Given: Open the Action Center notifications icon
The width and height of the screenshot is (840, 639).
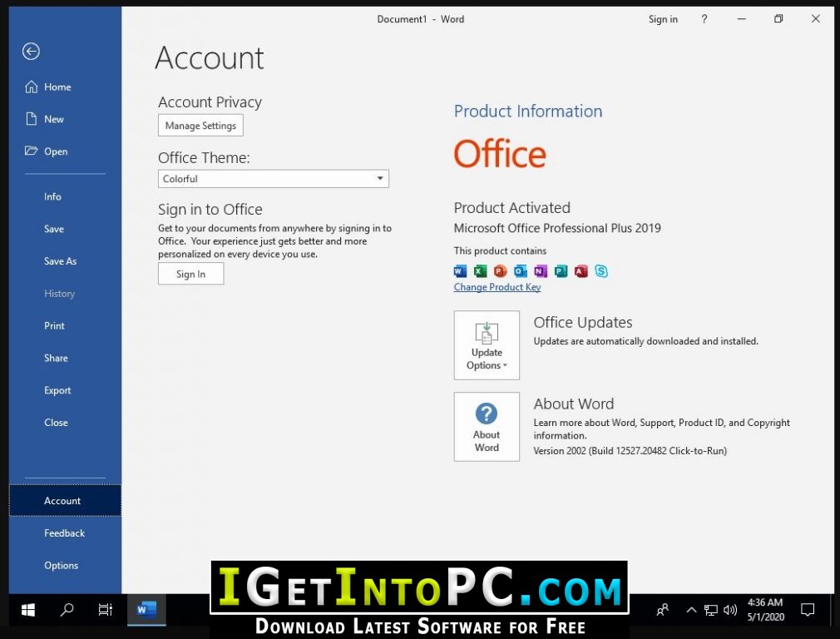Looking at the screenshot, I should pyautogui.click(x=808, y=610).
